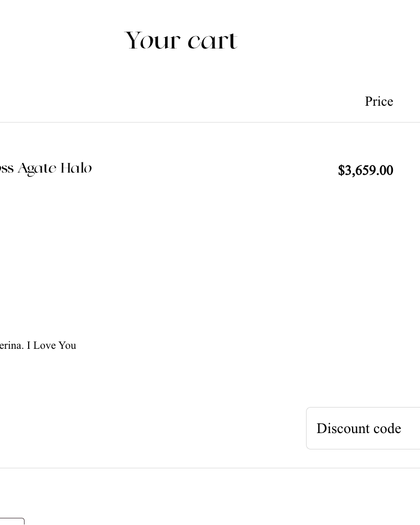This screenshot has width=420, height=525.
Task: Click the Price column header
Action: [x=379, y=102]
